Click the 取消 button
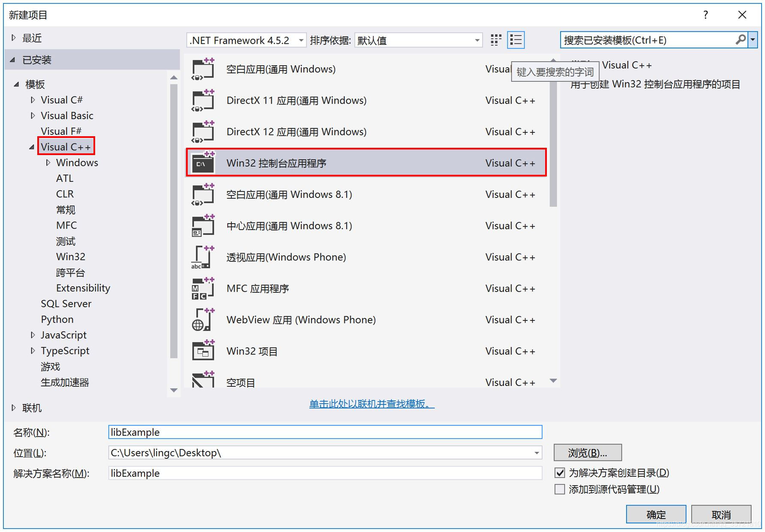765x532 pixels. (721, 514)
